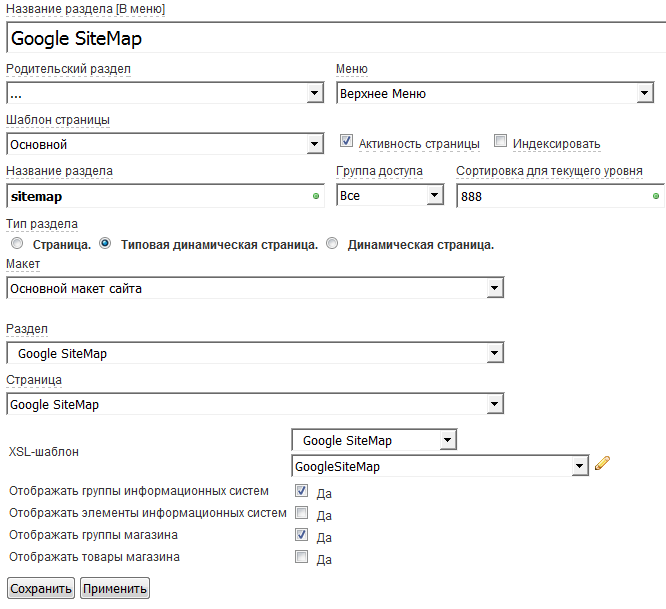Image resolution: width=666 pixels, height=609 pixels.
Task: Click the 'Google SiteMap' section name field
Action: [x=335, y=39]
